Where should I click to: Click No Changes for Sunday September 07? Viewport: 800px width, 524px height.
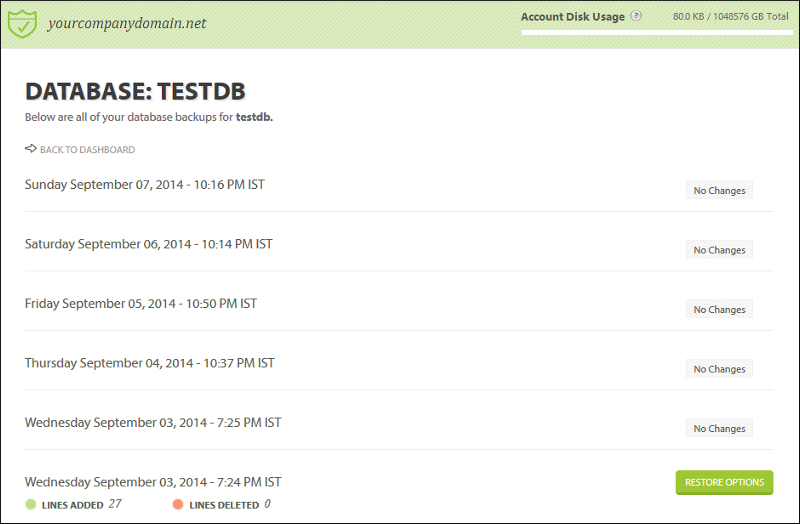719,190
